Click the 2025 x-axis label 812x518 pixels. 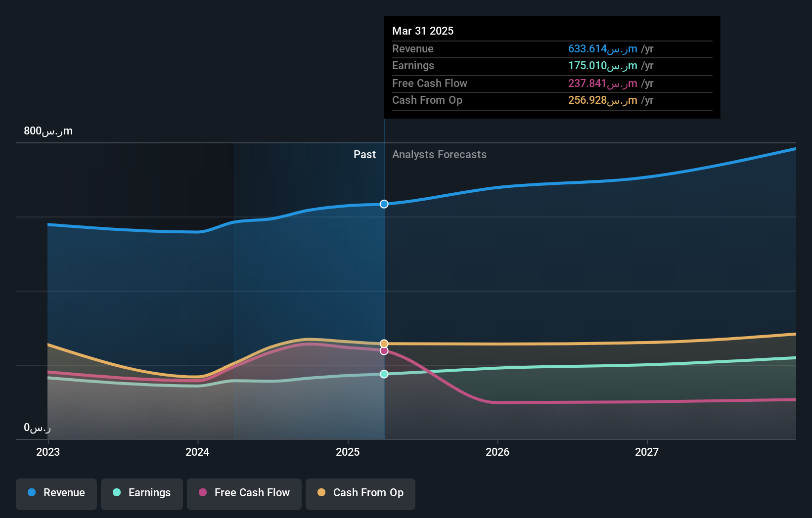(348, 452)
